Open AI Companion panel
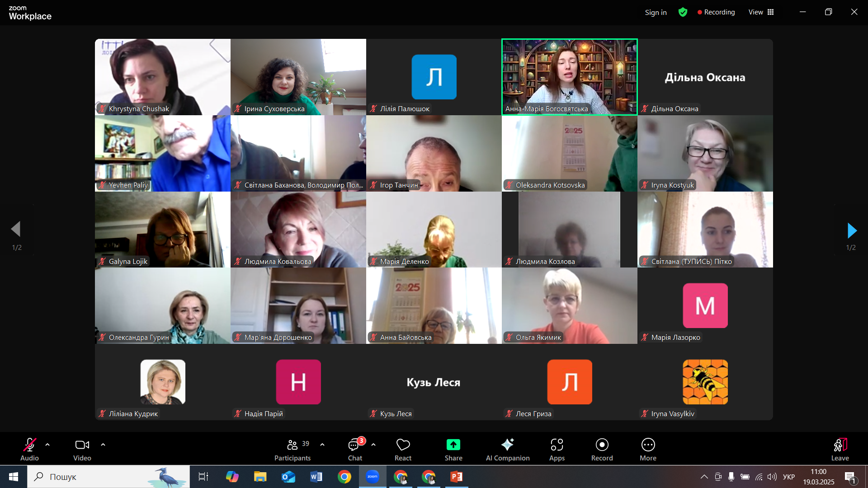 (507, 445)
